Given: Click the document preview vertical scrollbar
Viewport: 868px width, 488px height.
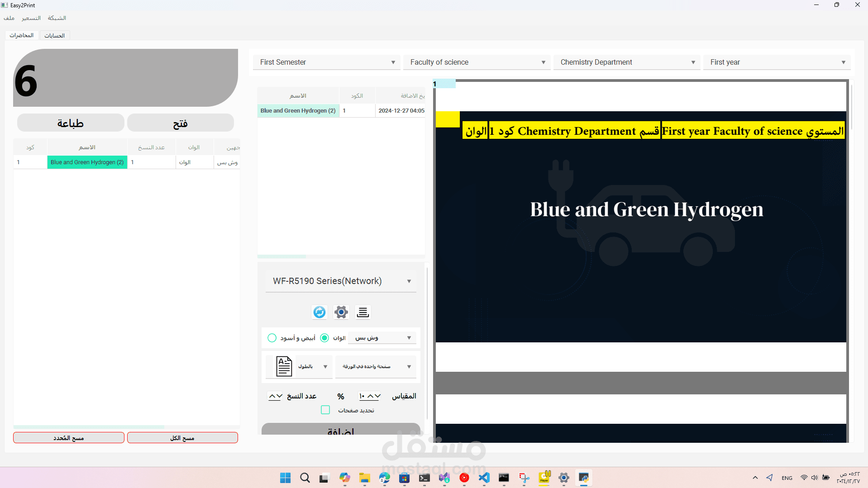Looking at the screenshot, I should (851, 106).
